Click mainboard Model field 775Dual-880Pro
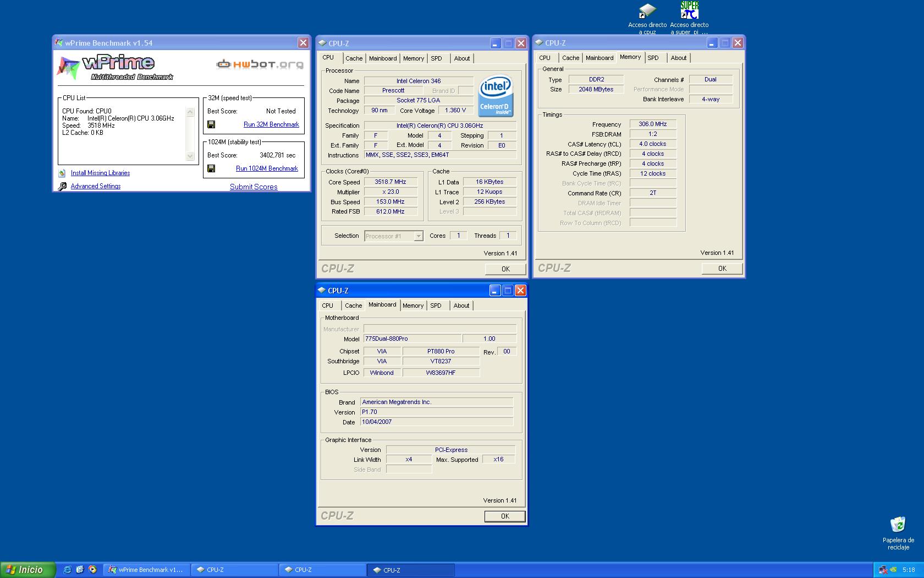Image resolution: width=924 pixels, height=578 pixels. pyautogui.click(x=413, y=339)
